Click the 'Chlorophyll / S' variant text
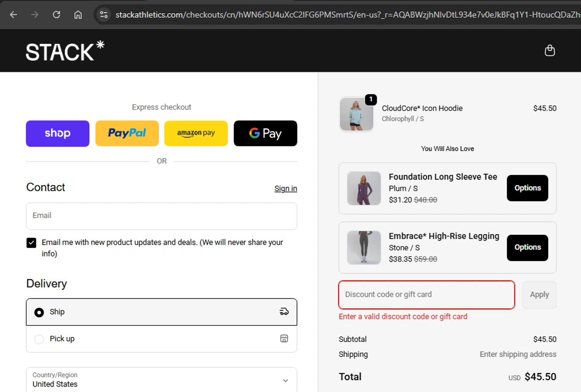This screenshot has width=581, height=392. (x=403, y=119)
